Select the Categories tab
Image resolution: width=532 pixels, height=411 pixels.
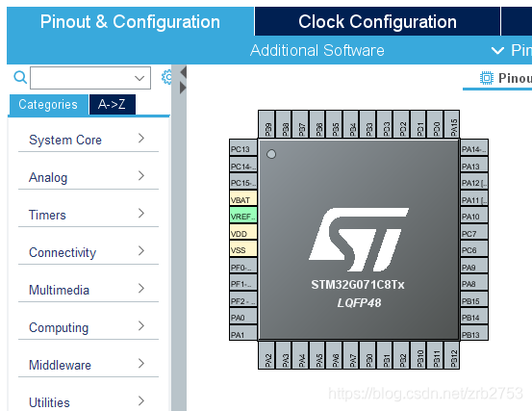(x=48, y=104)
